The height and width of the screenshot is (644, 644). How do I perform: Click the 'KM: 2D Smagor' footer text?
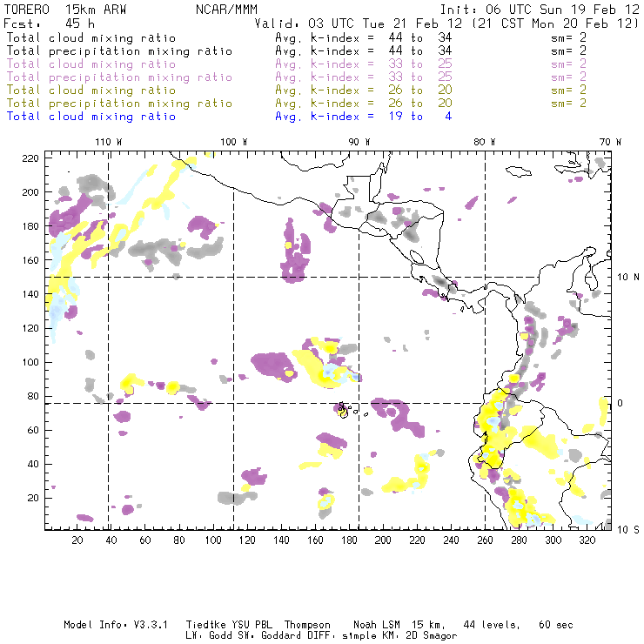pyautogui.click(x=419, y=636)
